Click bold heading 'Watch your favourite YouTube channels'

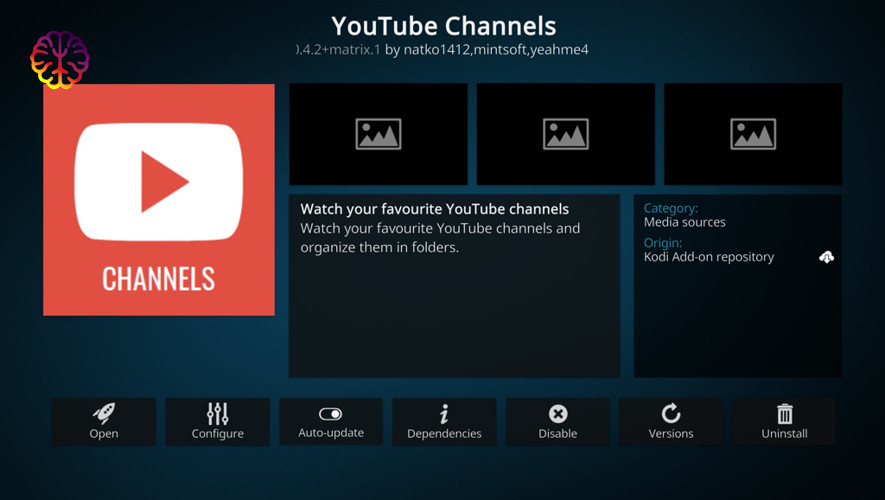[435, 209]
